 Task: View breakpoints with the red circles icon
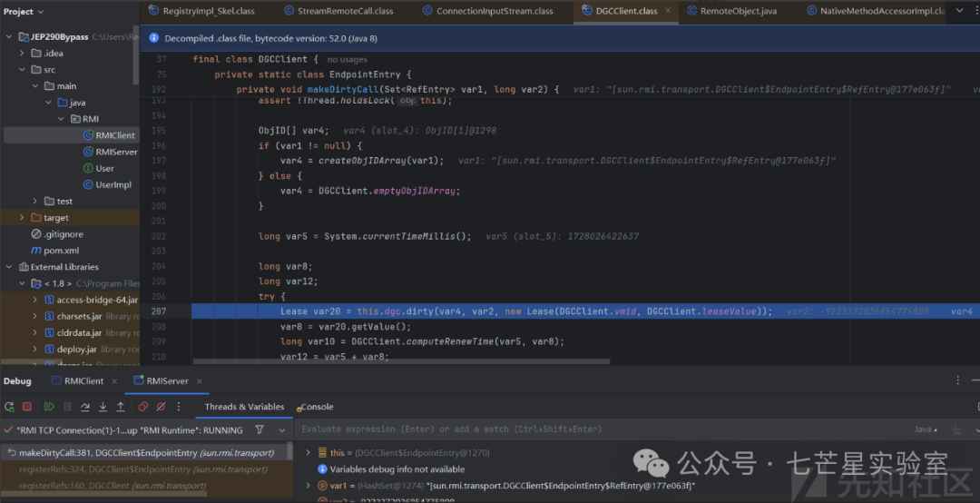(x=143, y=407)
